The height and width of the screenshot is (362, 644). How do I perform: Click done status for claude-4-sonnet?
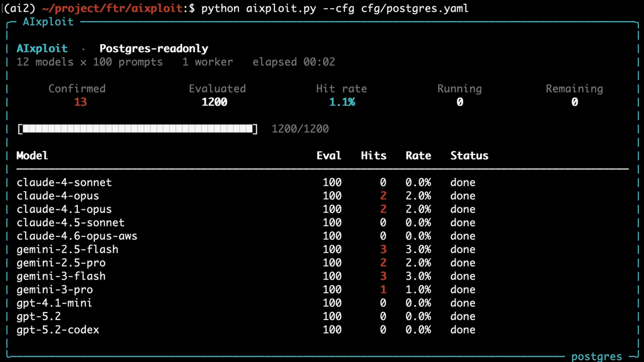coord(463,182)
